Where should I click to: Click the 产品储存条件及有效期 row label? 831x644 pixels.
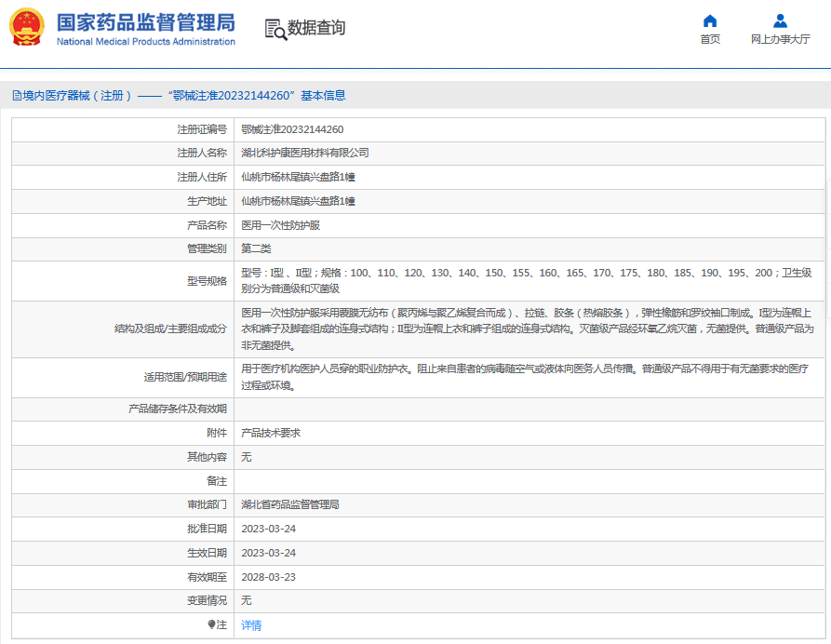tap(178, 409)
